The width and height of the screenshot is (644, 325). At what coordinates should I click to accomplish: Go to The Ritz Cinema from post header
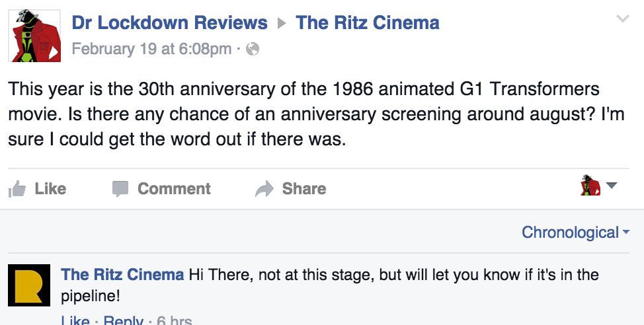[x=368, y=23]
